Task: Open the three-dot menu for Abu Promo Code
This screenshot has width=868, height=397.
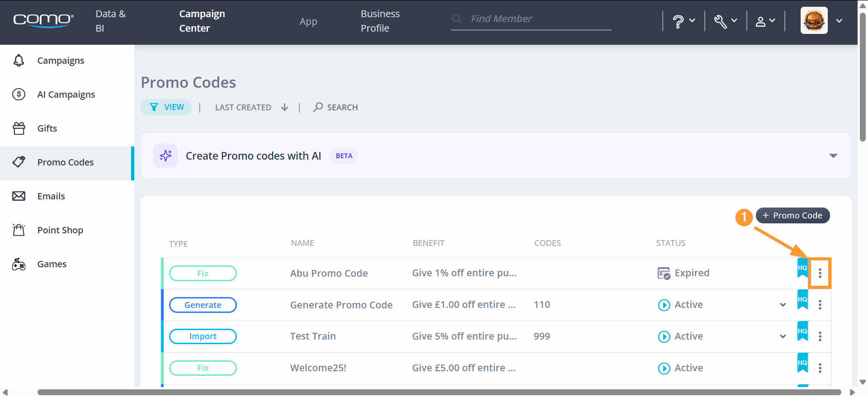Action: click(820, 273)
